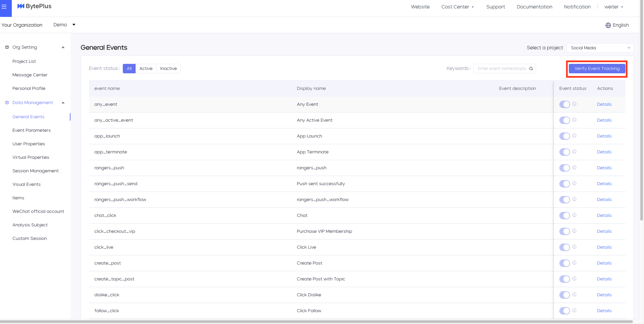Open the Support link
Image resolution: width=644 pixels, height=324 pixels.
(496, 7)
